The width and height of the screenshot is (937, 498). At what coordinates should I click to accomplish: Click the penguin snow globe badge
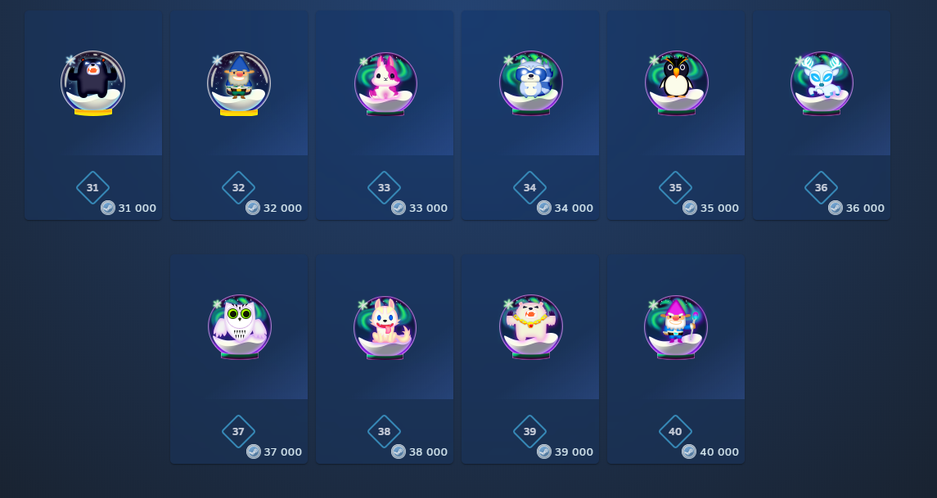(676, 84)
